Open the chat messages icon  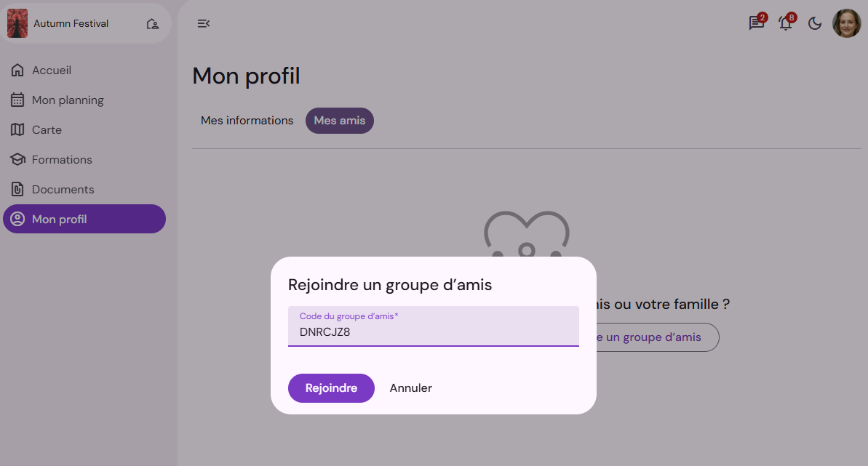756,23
